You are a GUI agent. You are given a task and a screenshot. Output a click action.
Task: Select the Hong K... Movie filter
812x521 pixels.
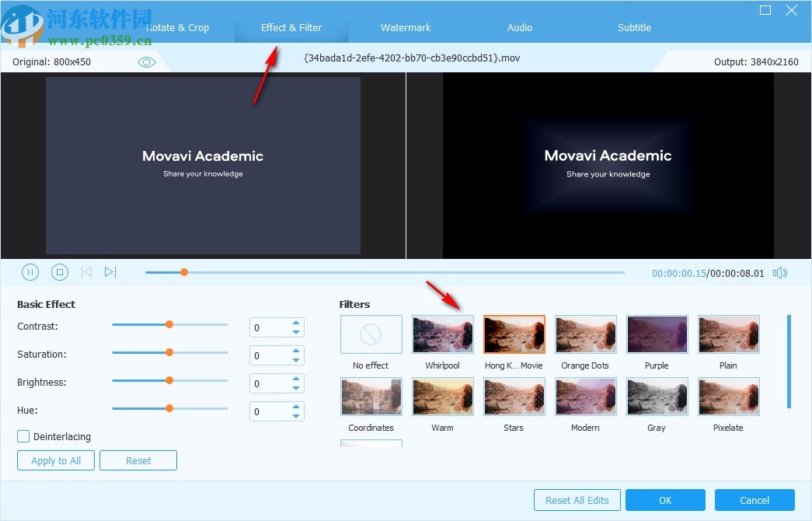pyautogui.click(x=514, y=334)
